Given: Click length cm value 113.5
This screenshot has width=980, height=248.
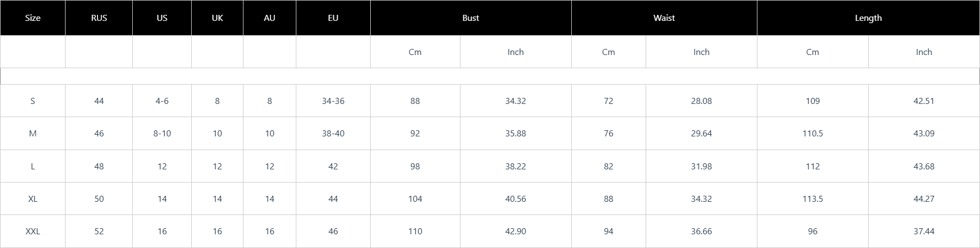Looking at the screenshot, I should pyautogui.click(x=813, y=199).
